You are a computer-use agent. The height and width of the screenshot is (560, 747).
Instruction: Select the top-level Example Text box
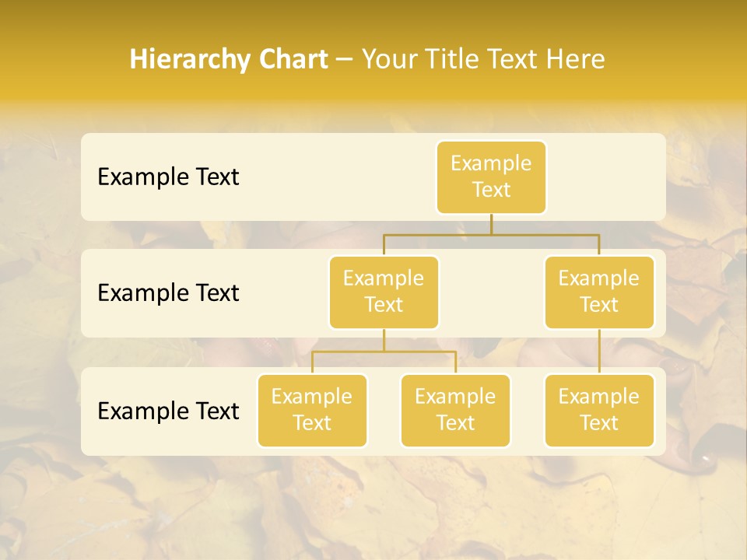[491, 177]
